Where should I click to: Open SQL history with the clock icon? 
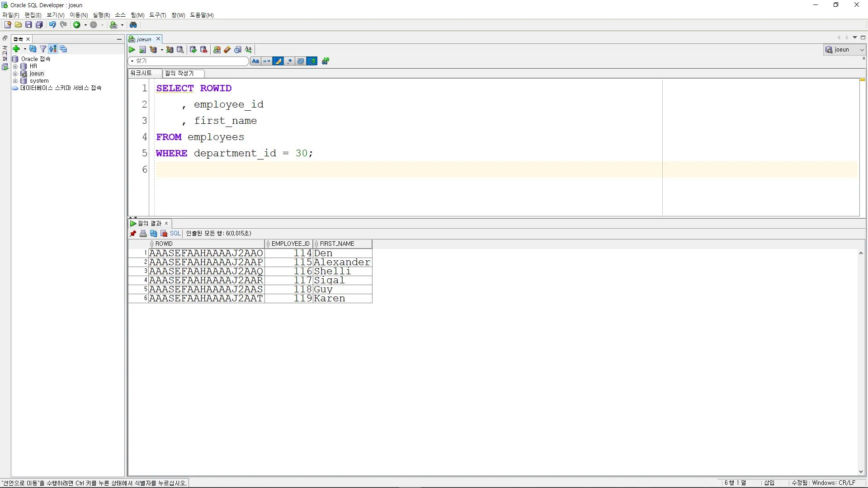coord(238,50)
